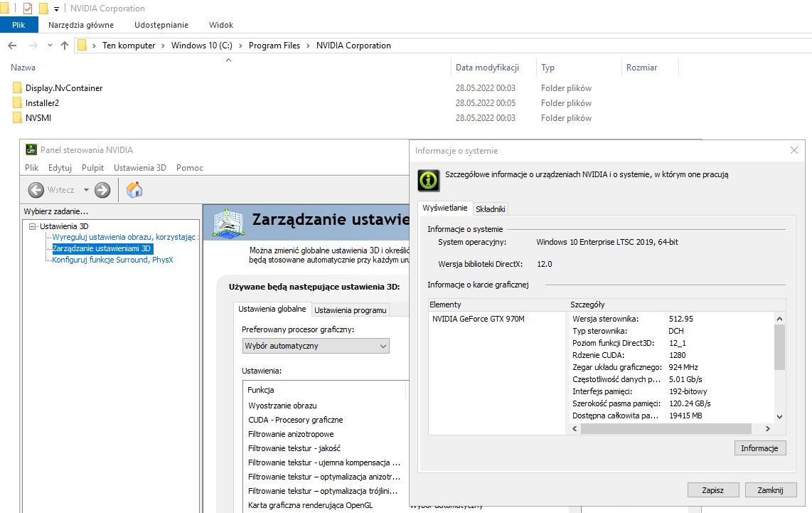Viewport: 812px width, 513px height.
Task: Click the green system information icon
Action: (428, 180)
